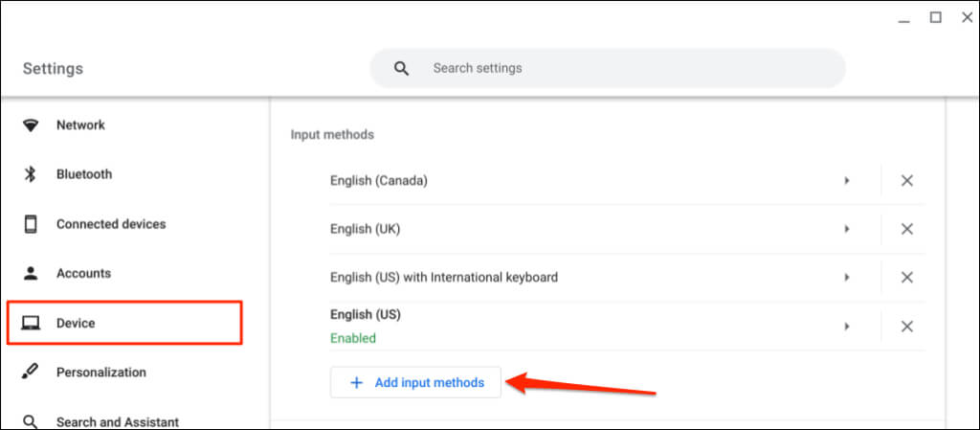This screenshot has height=430, width=980.
Task: Open English (US) enabled method details
Action: click(x=846, y=327)
